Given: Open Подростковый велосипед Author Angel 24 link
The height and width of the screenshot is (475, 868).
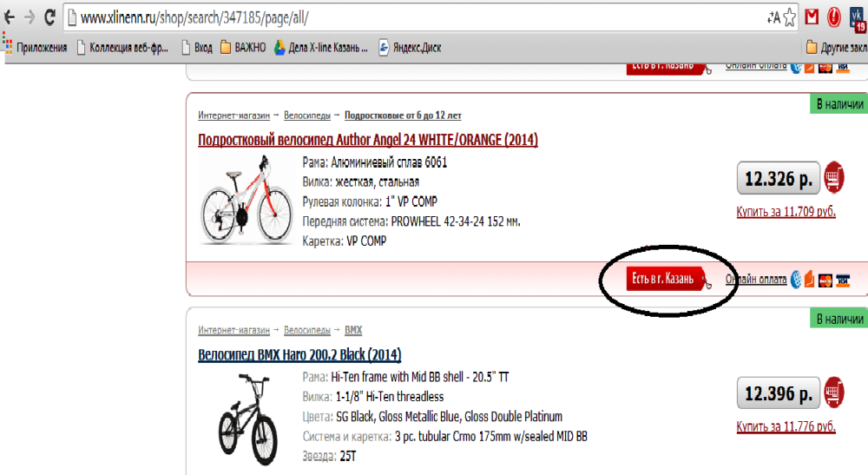Looking at the screenshot, I should pos(367,140).
